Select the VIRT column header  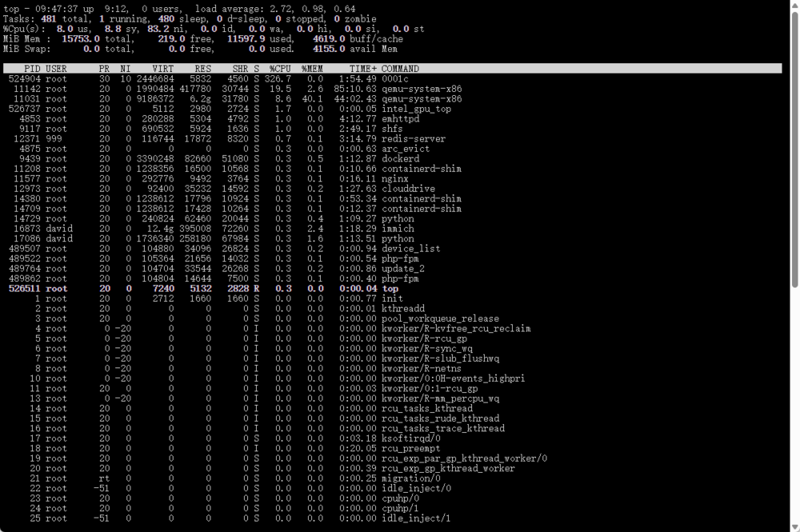click(162, 68)
